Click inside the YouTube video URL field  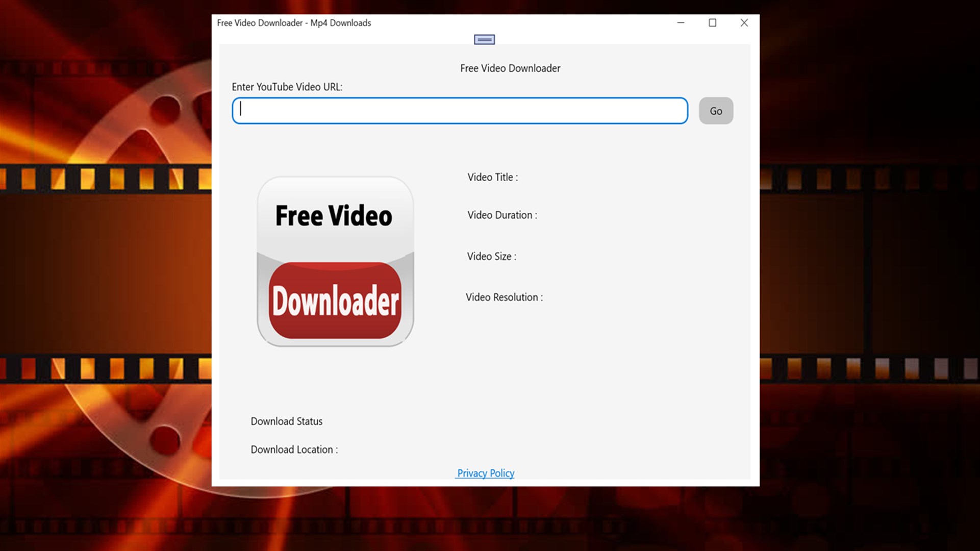click(459, 110)
